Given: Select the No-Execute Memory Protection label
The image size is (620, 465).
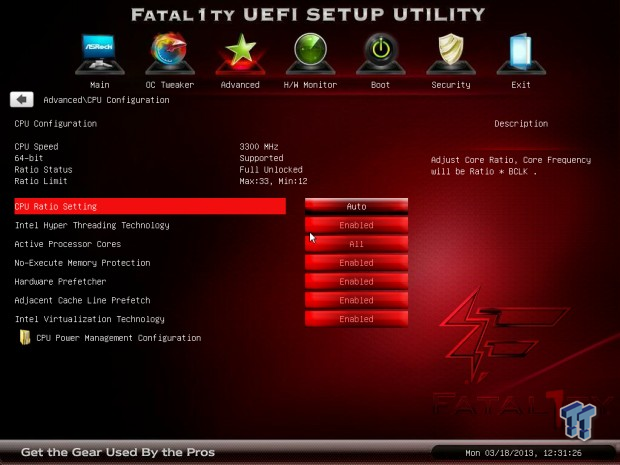Looking at the screenshot, I should 82,263.
